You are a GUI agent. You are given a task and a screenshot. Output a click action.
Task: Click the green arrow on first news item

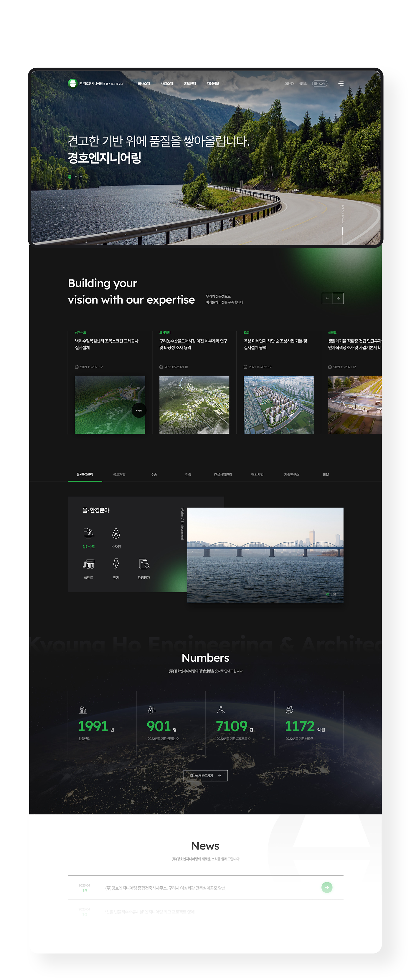[x=327, y=888]
